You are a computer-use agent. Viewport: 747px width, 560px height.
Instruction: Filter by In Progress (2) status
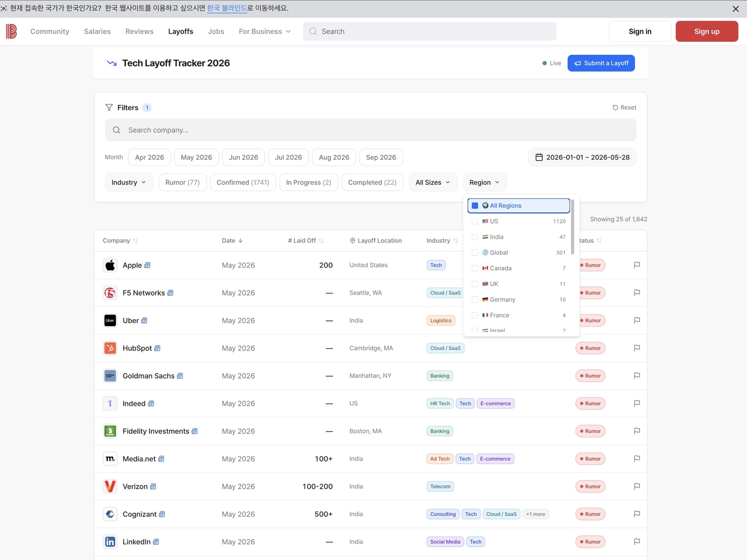(x=309, y=183)
